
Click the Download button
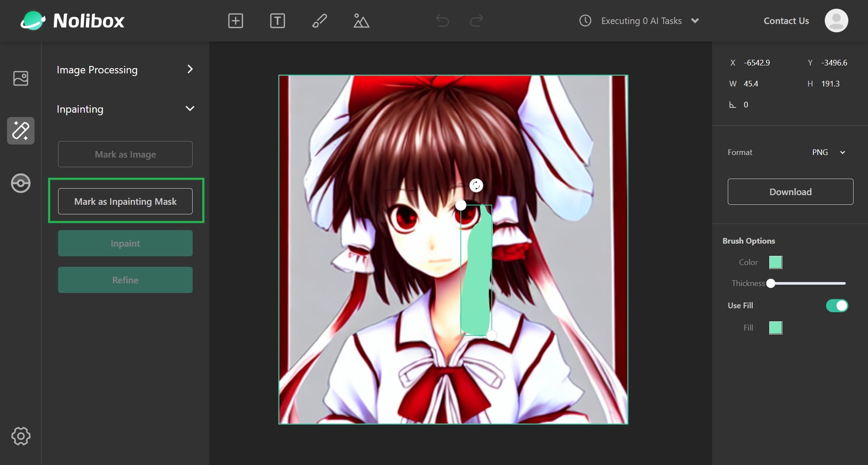[790, 192]
